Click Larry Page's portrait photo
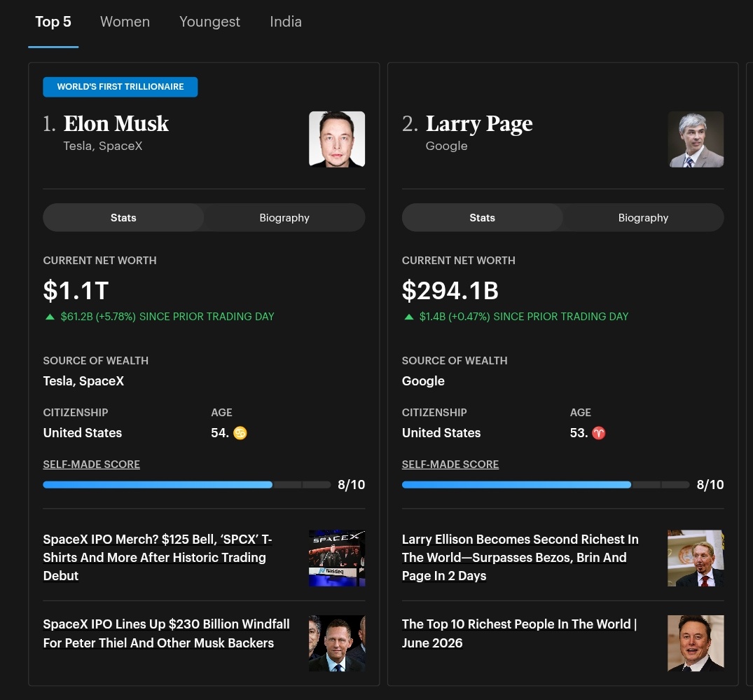The width and height of the screenshot is (753, 700). [696, 139]
